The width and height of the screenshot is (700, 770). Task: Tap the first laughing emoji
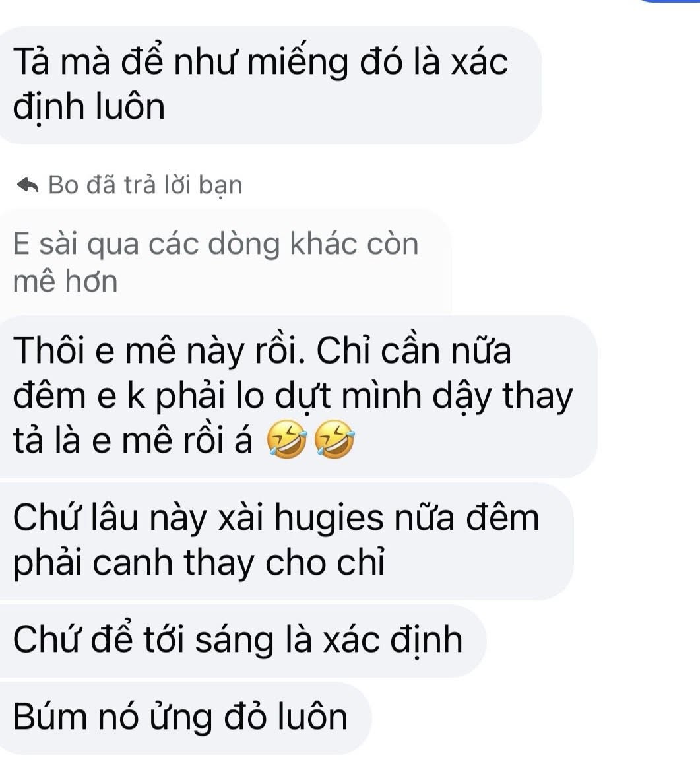point(287,439)
